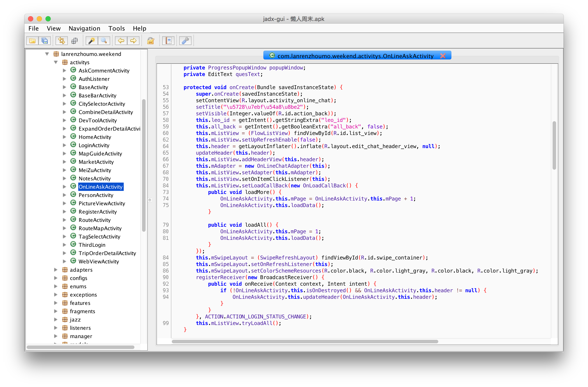This screenshot has width=588, height=387.
Task: Close the OnLineAskActivity tab
Action: (x=443, y=56)
